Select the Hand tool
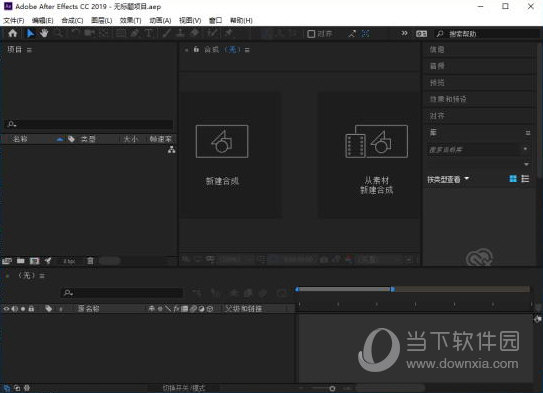Image resolution: width=543 pixels, height=393 pixels. click(x=44, y=34)
